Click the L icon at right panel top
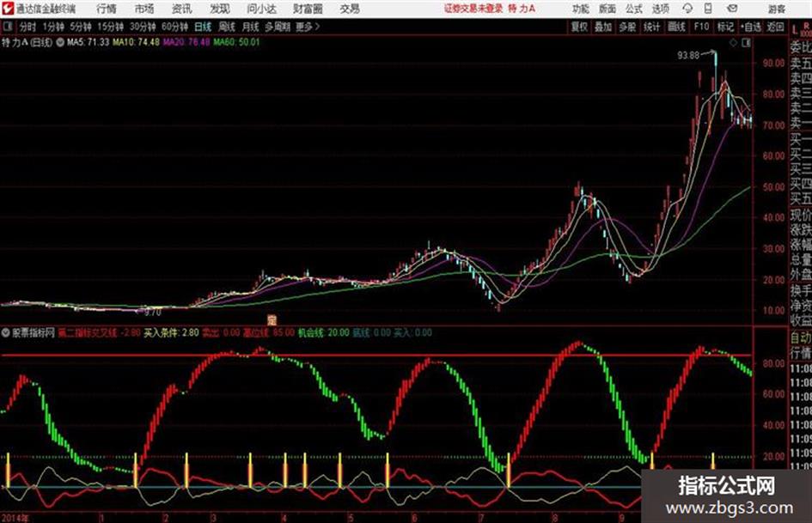 (795, 30)
